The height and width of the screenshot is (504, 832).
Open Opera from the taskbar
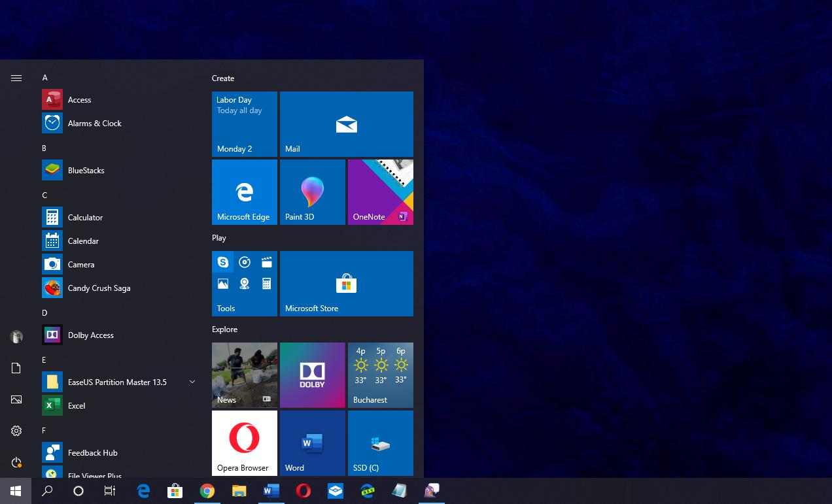coord(303,491)
